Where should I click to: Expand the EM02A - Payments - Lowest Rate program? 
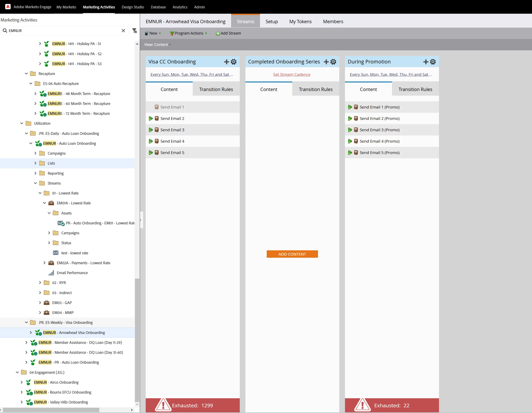point(44,263)
